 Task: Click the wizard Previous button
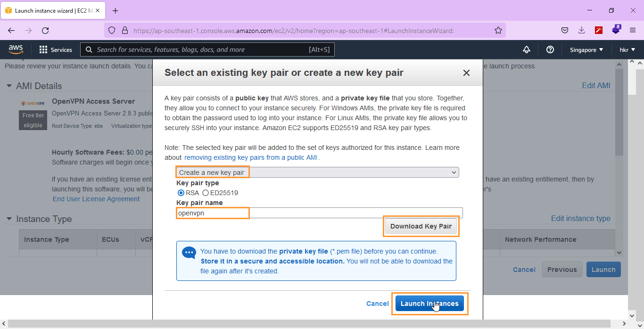click(562, 270)
